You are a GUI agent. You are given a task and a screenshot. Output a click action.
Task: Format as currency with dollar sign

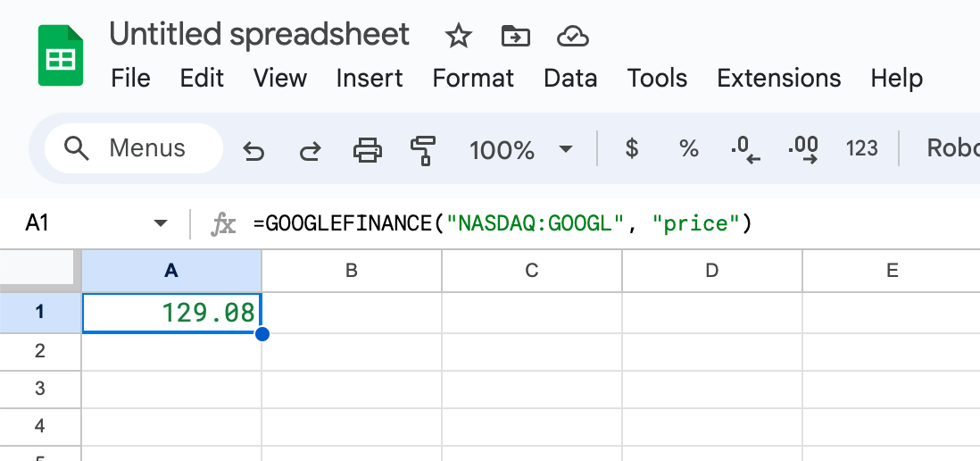click(632, 148)
